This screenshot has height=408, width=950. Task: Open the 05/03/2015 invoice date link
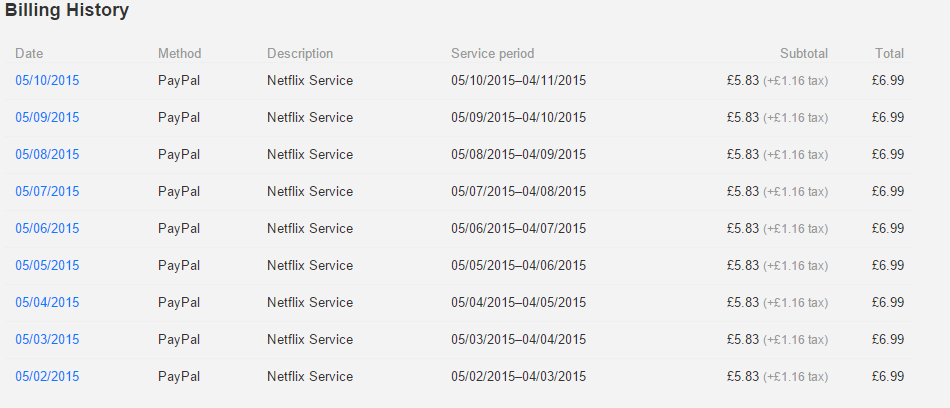coord(47,339)
